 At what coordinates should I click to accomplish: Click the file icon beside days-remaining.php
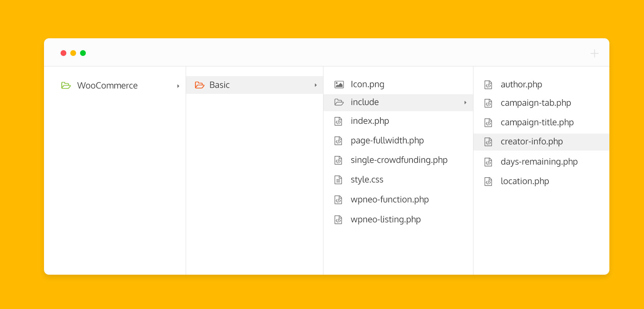488,162
